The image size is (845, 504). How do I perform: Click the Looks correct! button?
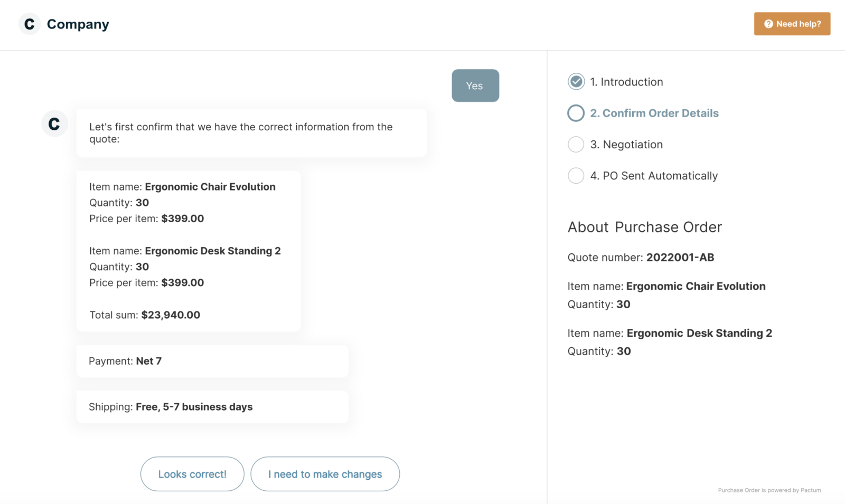click(192, 474)
